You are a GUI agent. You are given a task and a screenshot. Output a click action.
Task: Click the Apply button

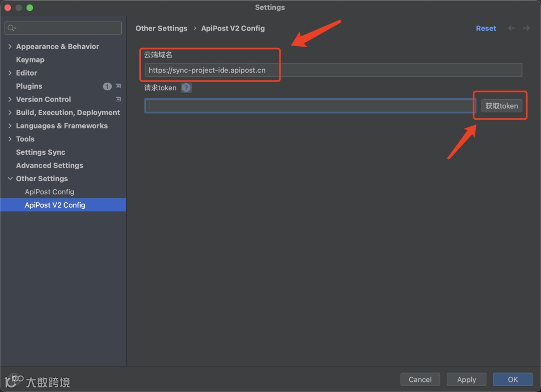tap(466, 379)
